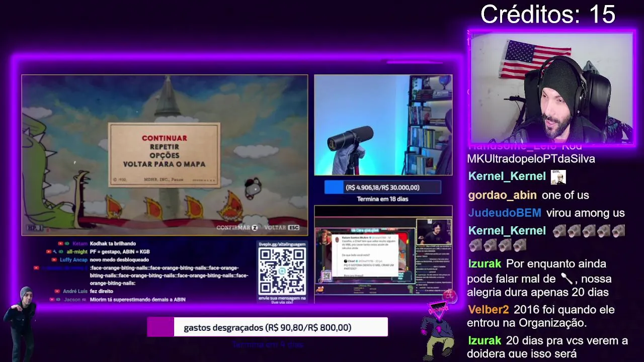This screenshot has width=644, height=362.
Task: Click message PF = gestapo, ABIN = KGB
Action: [x=120, y=251]
